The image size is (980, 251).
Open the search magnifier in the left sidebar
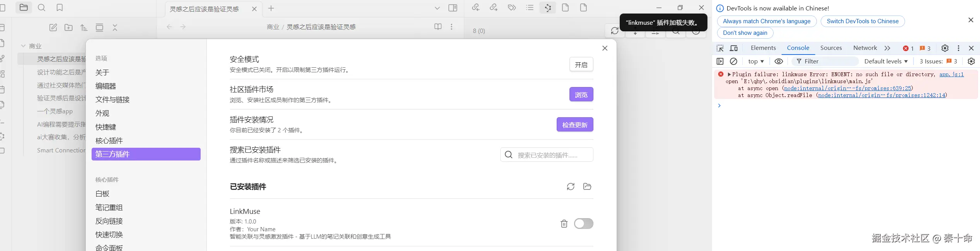point(42,8)
